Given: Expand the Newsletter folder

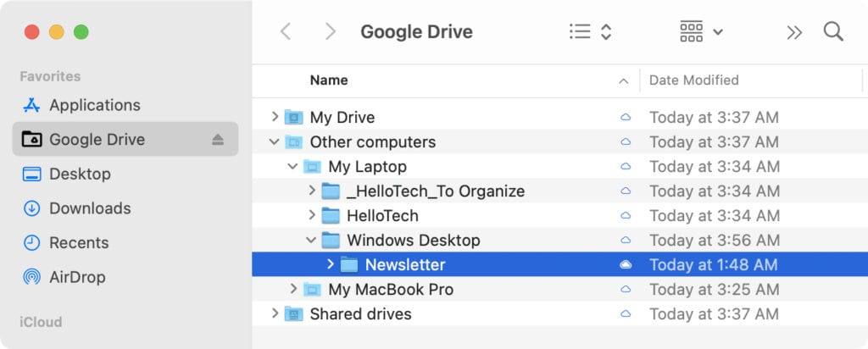Looking at the screenshot, I should 331,263.
